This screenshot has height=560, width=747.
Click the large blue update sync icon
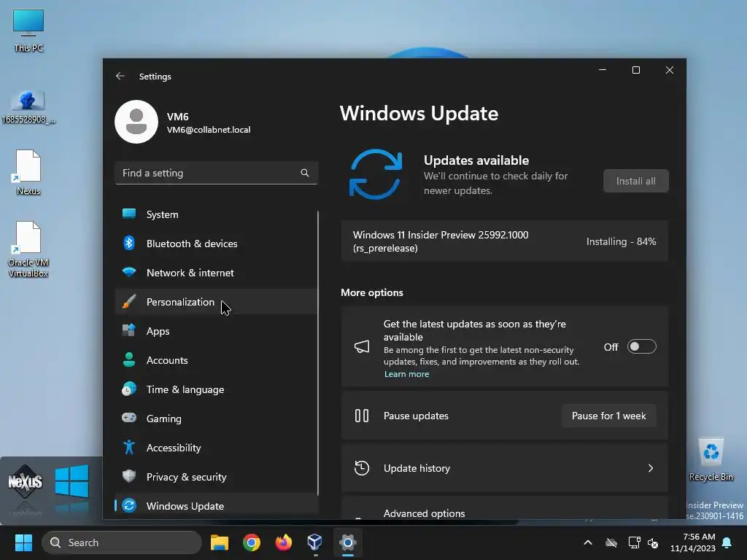point(376,174)
